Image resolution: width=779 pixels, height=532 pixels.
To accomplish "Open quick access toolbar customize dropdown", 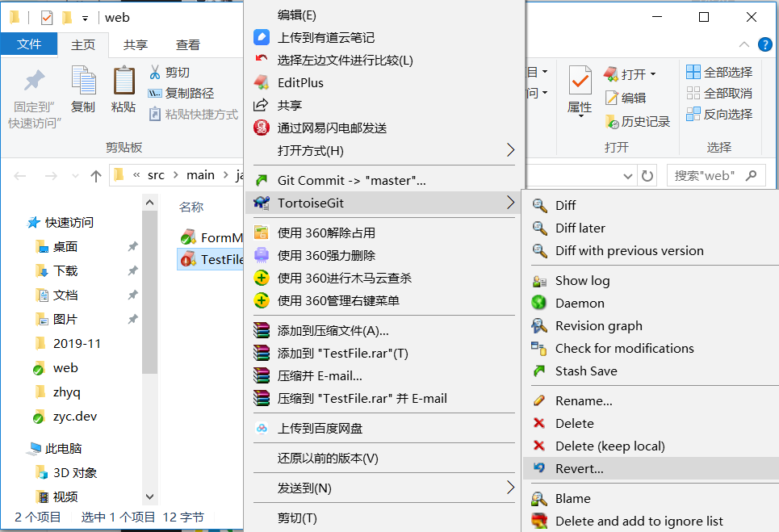I will [85, 19].
